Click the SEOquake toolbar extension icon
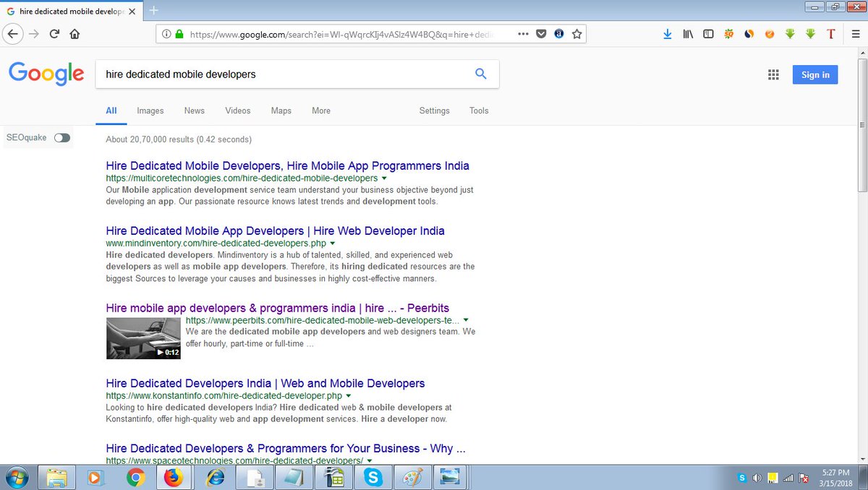The width and height of the screenshot is (868, 490). tap(729, 34)
